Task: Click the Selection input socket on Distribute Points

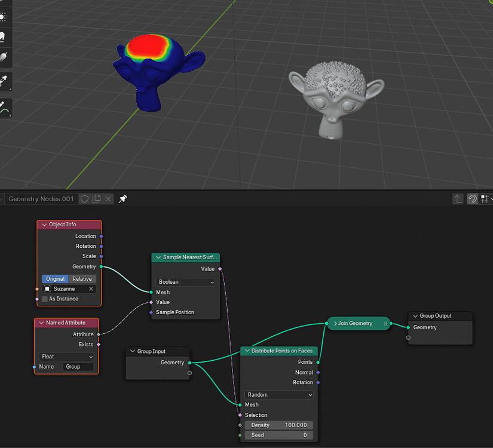Action: coord(240,415)
